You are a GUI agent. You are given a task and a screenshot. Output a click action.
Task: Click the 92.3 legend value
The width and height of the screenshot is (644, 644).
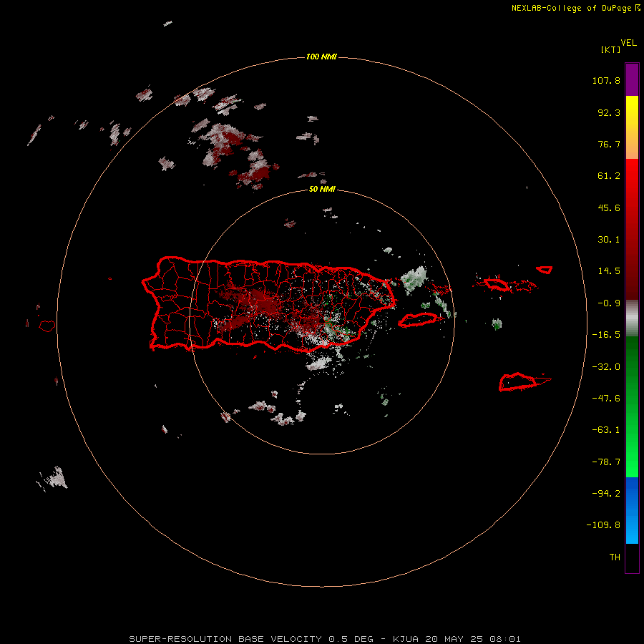coord(609,112)
